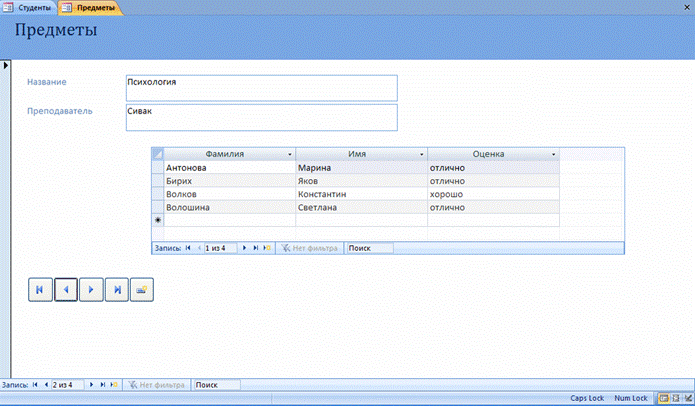Go to first record in bottom main navigator

point(35,385)
